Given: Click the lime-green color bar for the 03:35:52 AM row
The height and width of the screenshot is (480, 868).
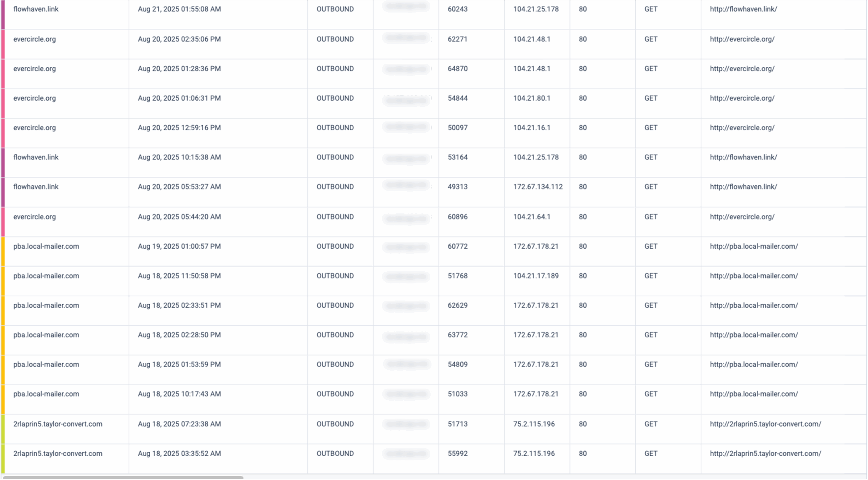Looking at the screenshot, I should coord(3,458).
